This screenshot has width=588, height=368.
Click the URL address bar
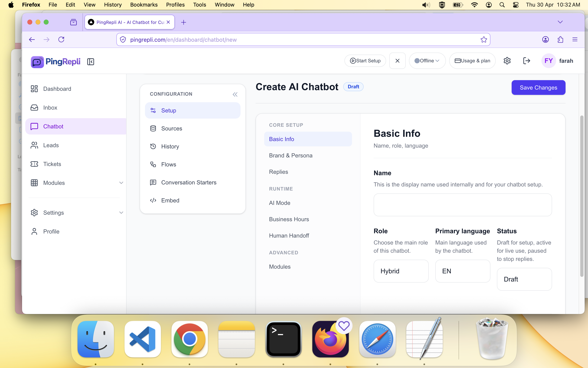(303, 40)
